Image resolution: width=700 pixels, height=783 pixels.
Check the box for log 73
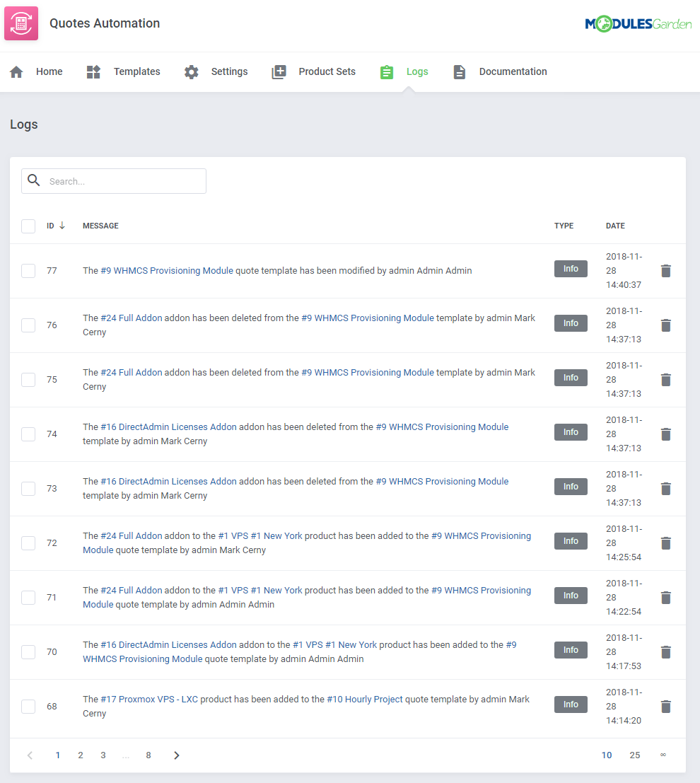[x=28, y=488]
